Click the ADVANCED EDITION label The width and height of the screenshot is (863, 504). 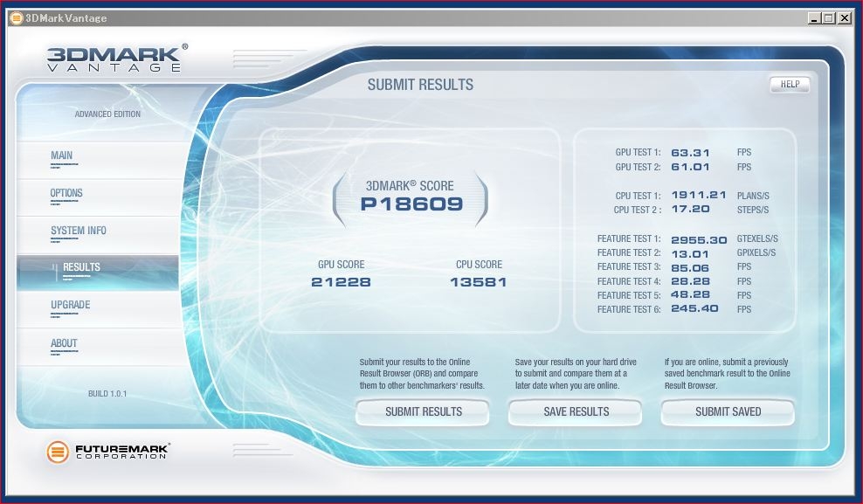click(x=107, y=114)
